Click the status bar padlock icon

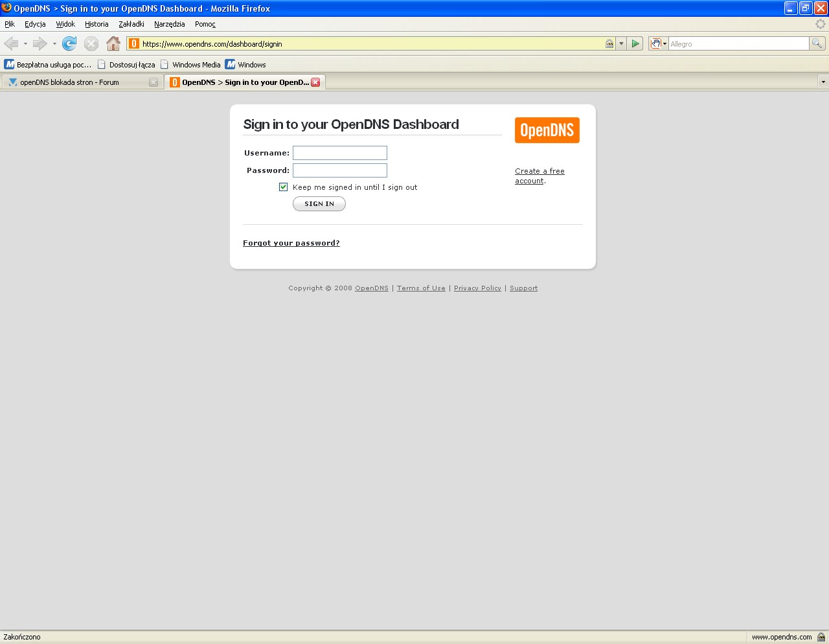click(x=821, y=637)
